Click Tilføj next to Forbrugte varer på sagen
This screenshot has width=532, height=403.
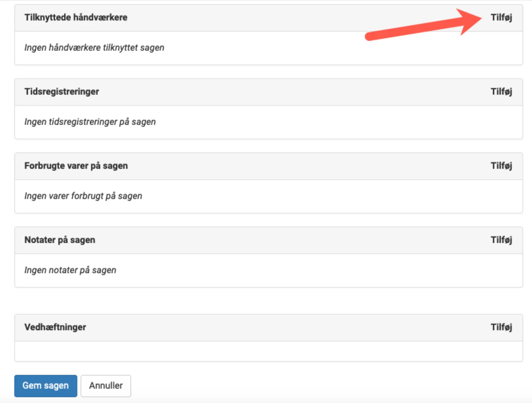click(x=502, y=166)
